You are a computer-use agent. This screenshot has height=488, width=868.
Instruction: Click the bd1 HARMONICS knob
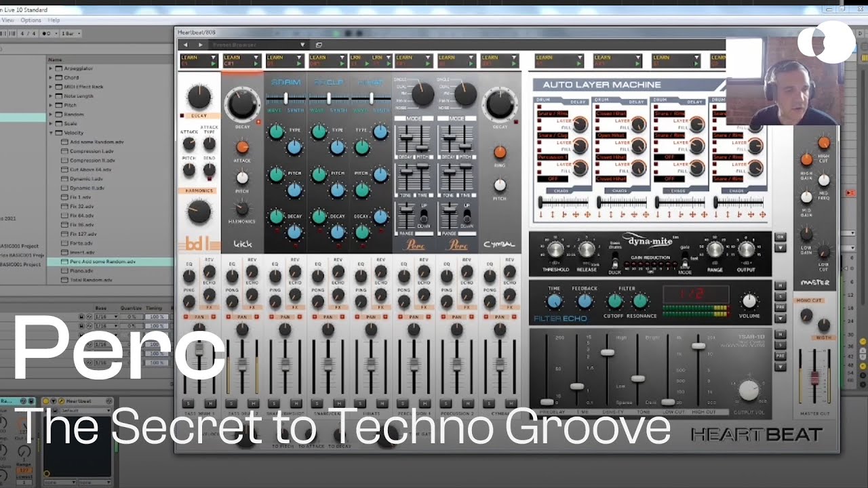(x=199, y=212)
